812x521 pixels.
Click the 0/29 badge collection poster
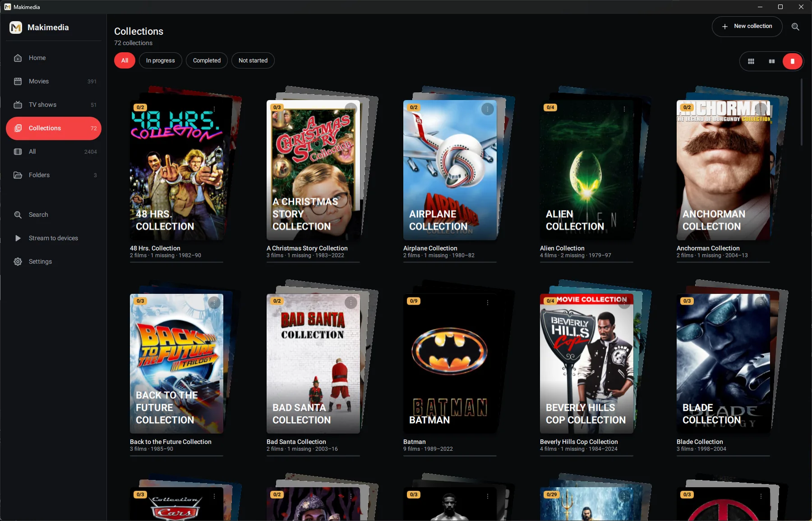click(586, 504)
